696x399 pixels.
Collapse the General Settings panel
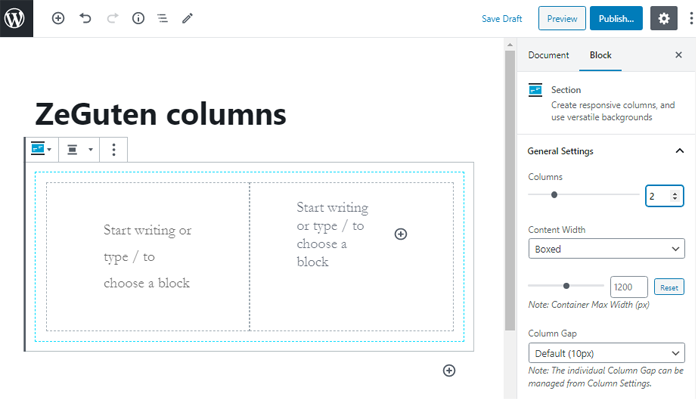(x=680, y=151)
